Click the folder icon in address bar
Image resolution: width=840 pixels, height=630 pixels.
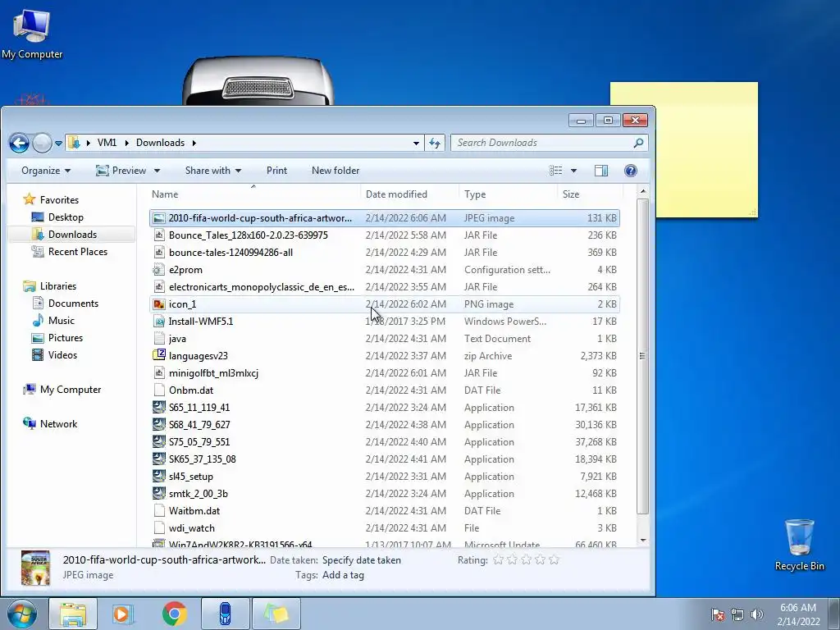coord(74,143)
